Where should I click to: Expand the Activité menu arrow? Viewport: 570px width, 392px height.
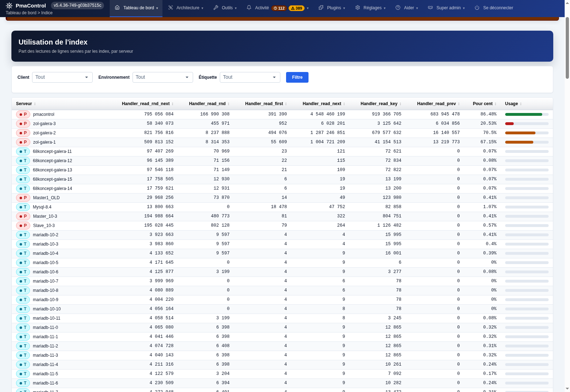click(x=308, y=8)
